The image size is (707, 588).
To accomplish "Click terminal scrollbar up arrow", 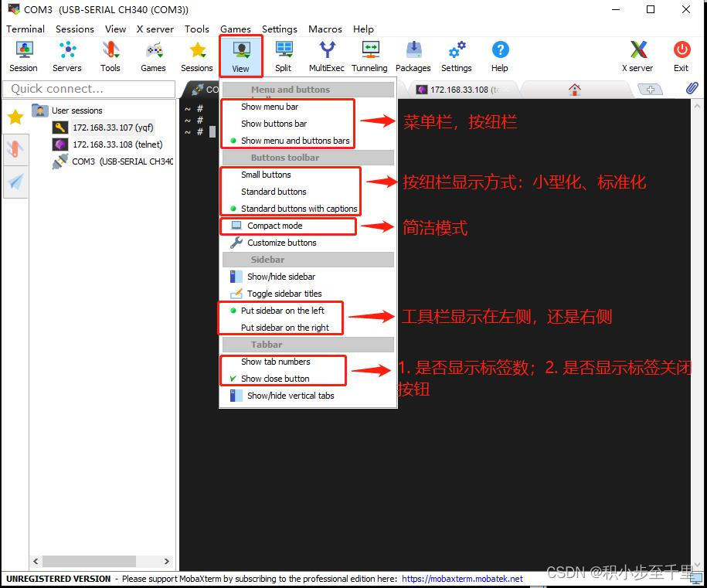I will [x=697, y=107].
